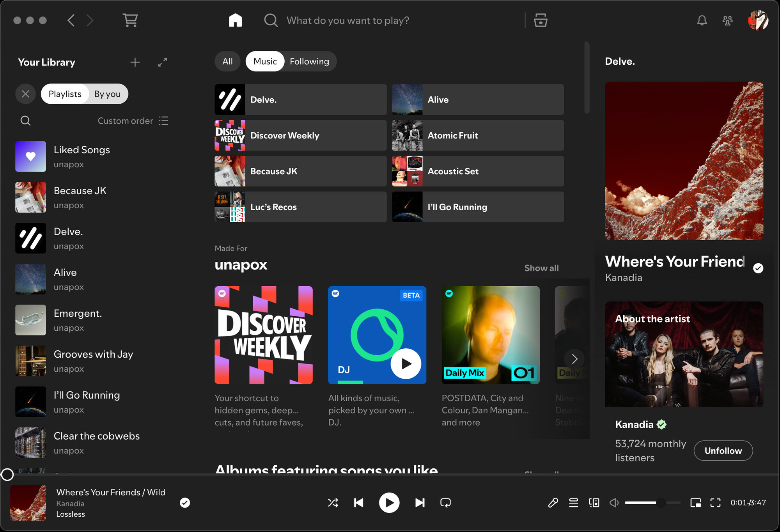Open the Kanadia artist name under the song title

[624, 278]
